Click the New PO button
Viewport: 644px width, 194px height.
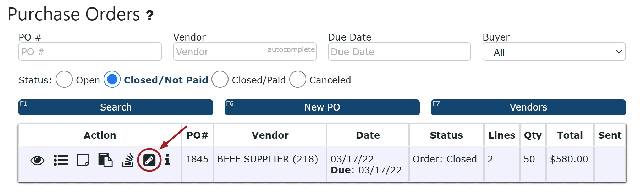click(x=322, y=107)
